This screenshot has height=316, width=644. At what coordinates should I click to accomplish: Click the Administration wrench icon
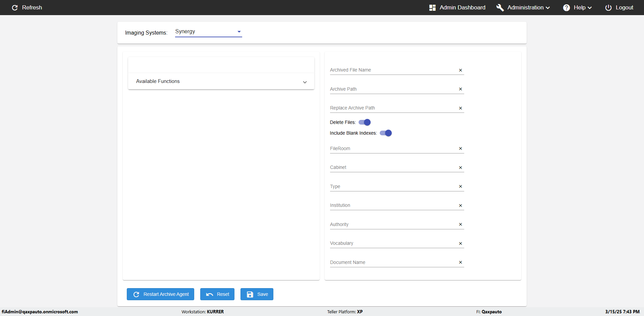pyautogui.click(x=500, y=8)
